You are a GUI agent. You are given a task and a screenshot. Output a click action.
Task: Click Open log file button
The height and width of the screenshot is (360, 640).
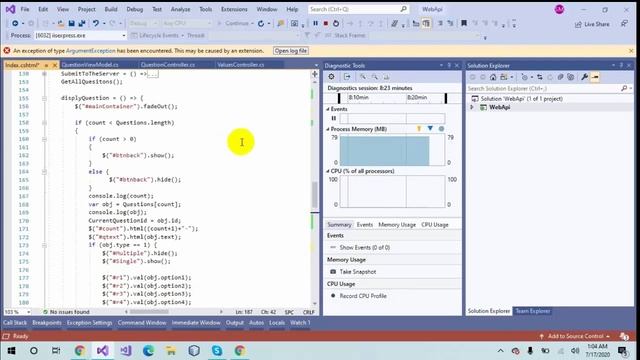291,51
